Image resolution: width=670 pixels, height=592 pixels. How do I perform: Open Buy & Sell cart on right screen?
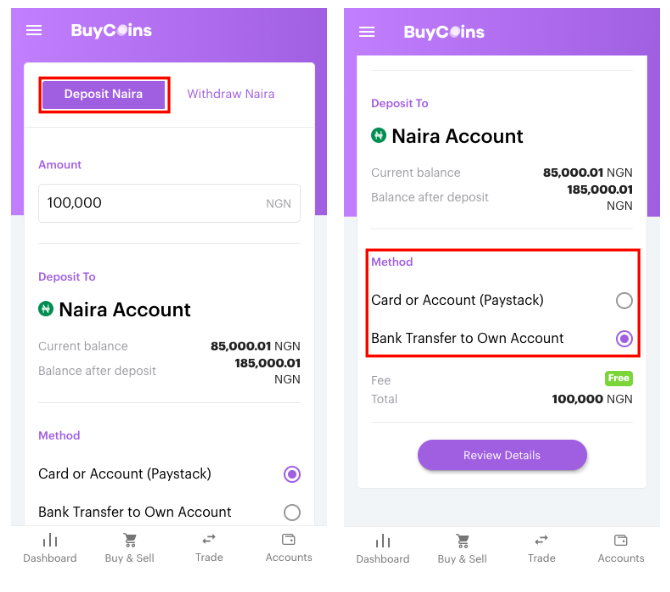(462, 549)
